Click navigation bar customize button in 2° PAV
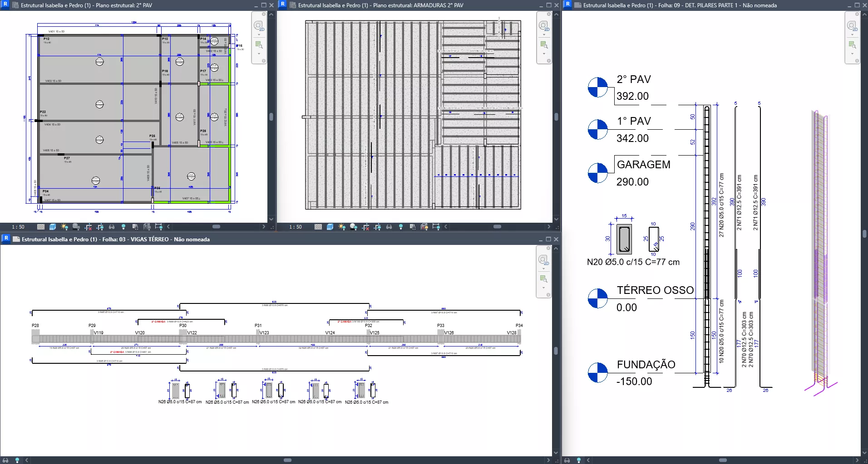 point(264,61)
